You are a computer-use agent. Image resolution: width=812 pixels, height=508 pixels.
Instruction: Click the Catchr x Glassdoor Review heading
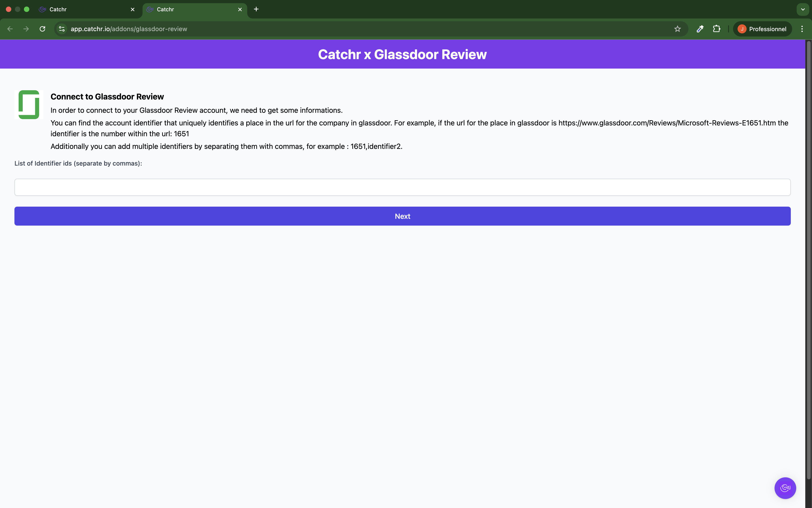(402, 54)
